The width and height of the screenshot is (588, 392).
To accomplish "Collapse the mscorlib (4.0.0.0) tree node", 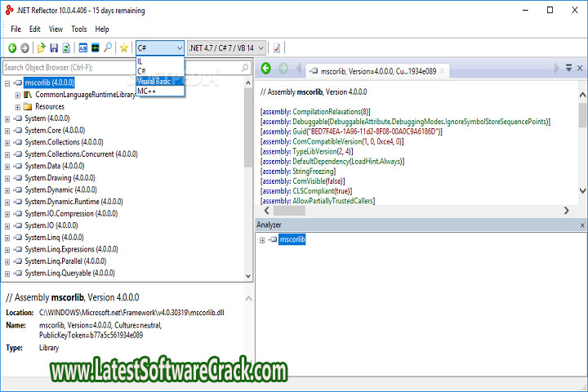I will [x=7, y=83].
